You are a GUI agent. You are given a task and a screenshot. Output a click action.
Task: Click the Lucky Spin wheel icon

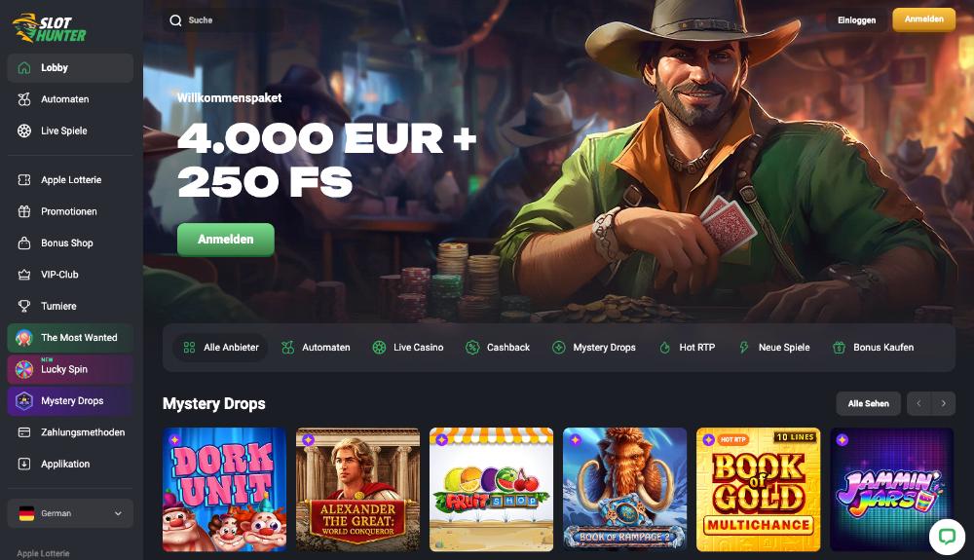tap(24, 369)
